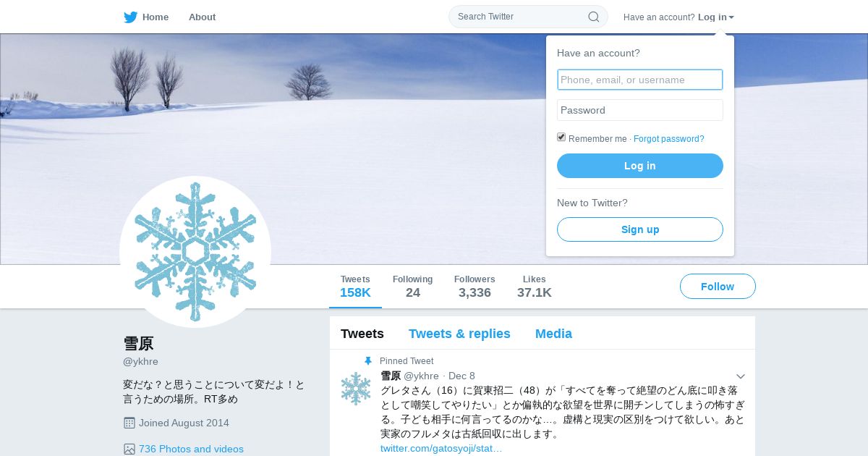Image resolution: width=868 pixels, height=456 pixels.
Task: Click the Twitter bird logo icon
Action: [130, 17]
